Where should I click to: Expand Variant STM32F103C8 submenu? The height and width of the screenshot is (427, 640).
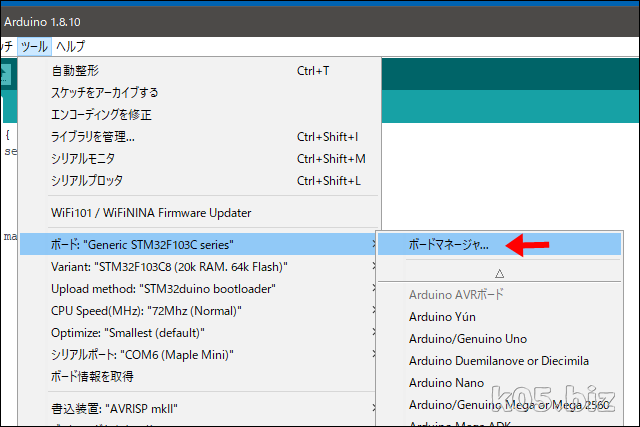(x=200, y=267)
